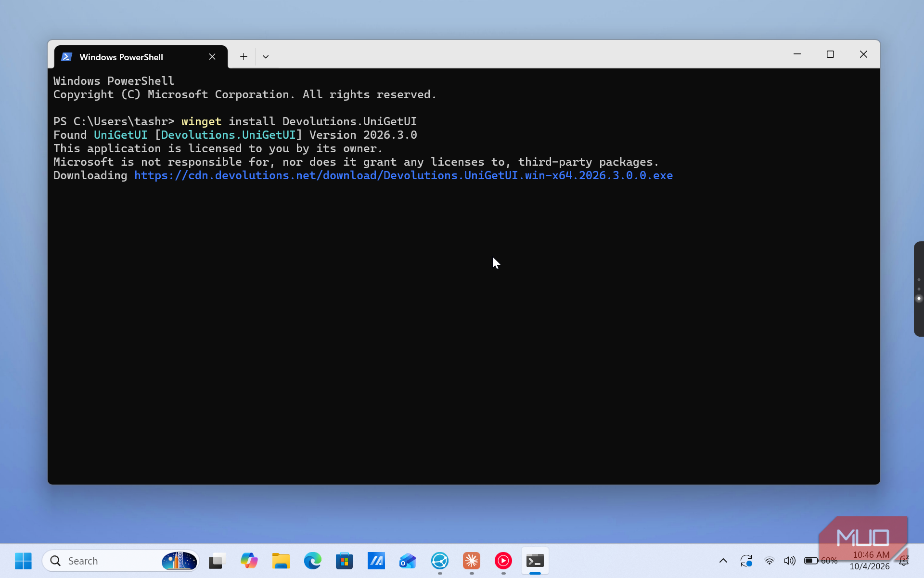
Task: Open the UniGetUI download URL
Action: (403, 175)
